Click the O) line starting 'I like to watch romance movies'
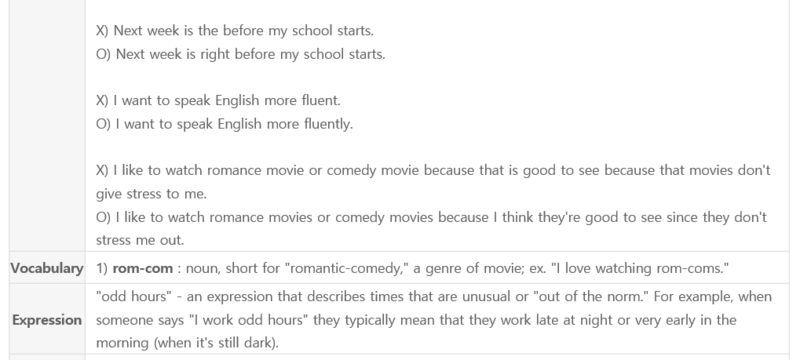The height and width of the screenshot is (360, 800). tap(431, 217)
